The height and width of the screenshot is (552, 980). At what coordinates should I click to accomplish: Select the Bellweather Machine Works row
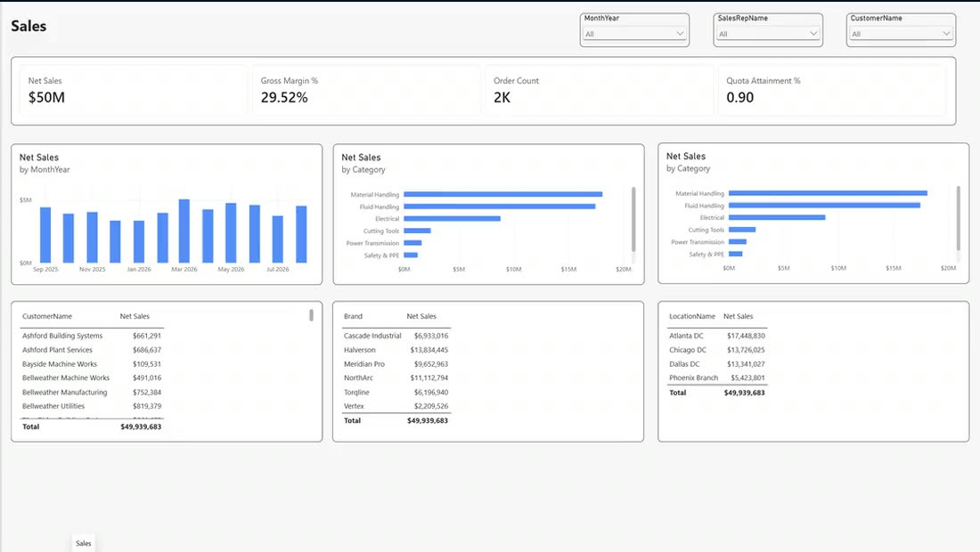coord(92,377)
